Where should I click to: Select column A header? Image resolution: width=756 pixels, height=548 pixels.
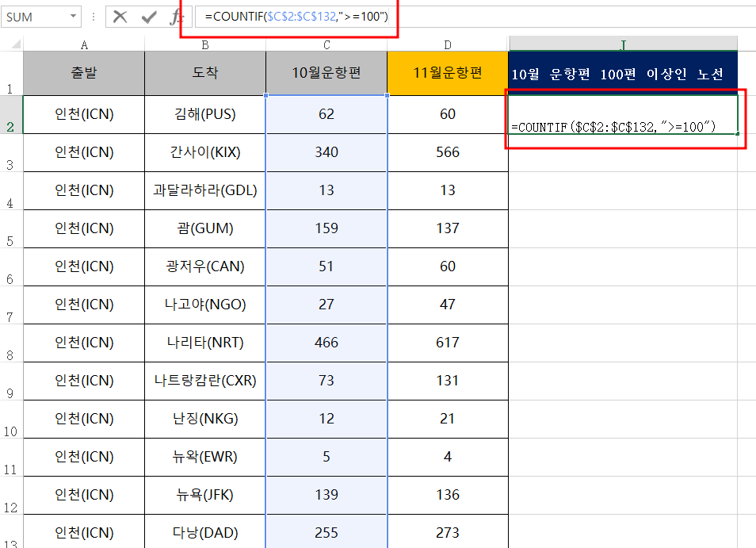(x=84, y=45)
